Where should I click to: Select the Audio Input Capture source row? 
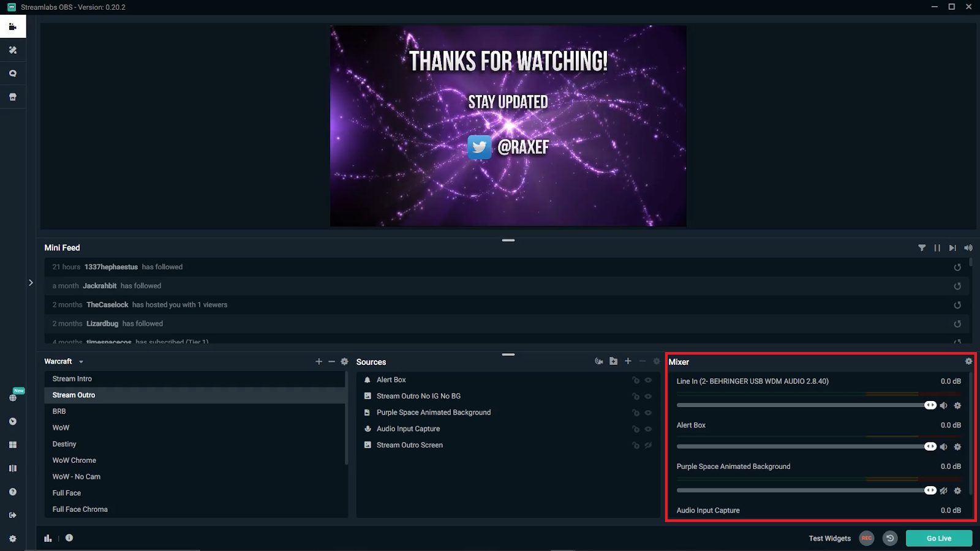[x=508, y=429]
